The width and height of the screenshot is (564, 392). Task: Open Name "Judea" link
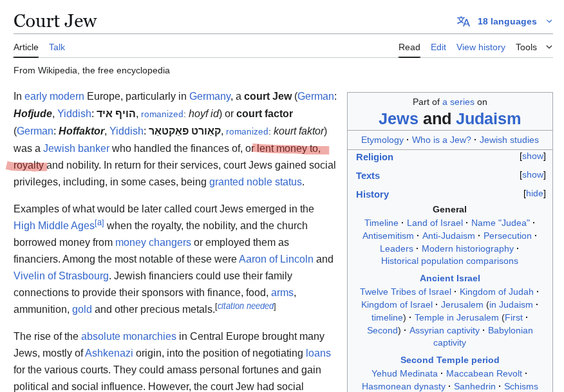(500, 223)
